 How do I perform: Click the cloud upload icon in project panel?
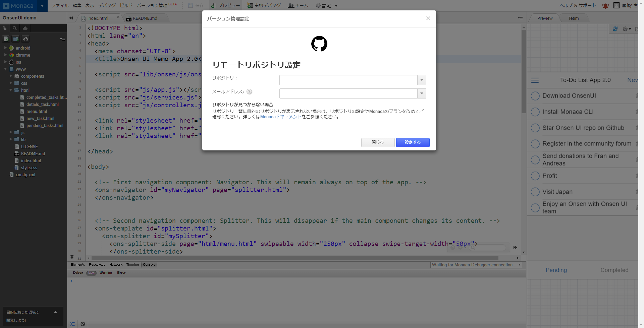(25, 39)
